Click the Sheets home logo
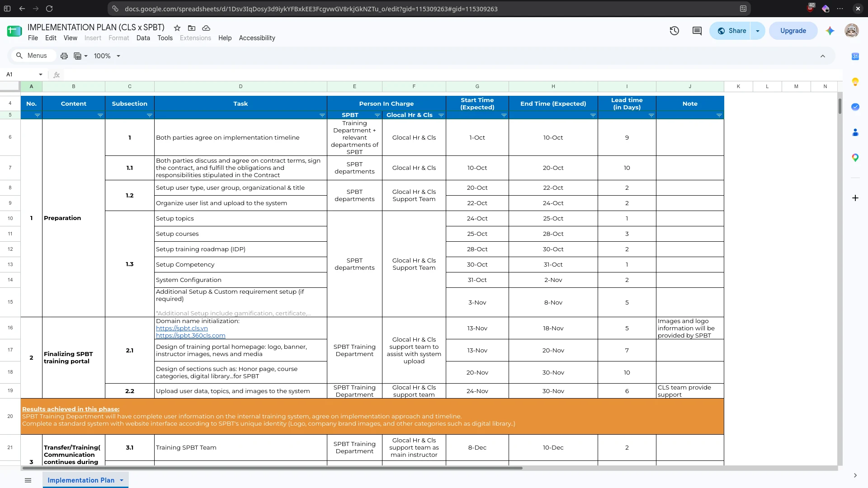 tap(14, 31)
